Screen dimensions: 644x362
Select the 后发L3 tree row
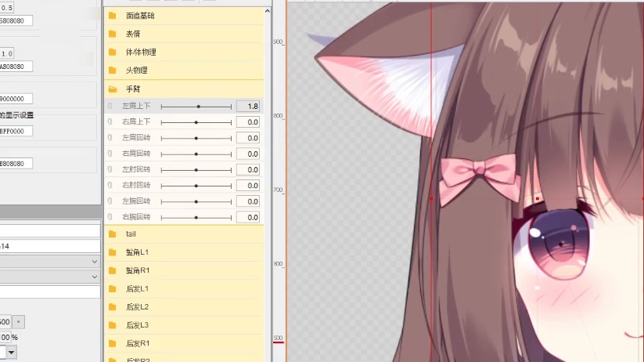point(137,325)
